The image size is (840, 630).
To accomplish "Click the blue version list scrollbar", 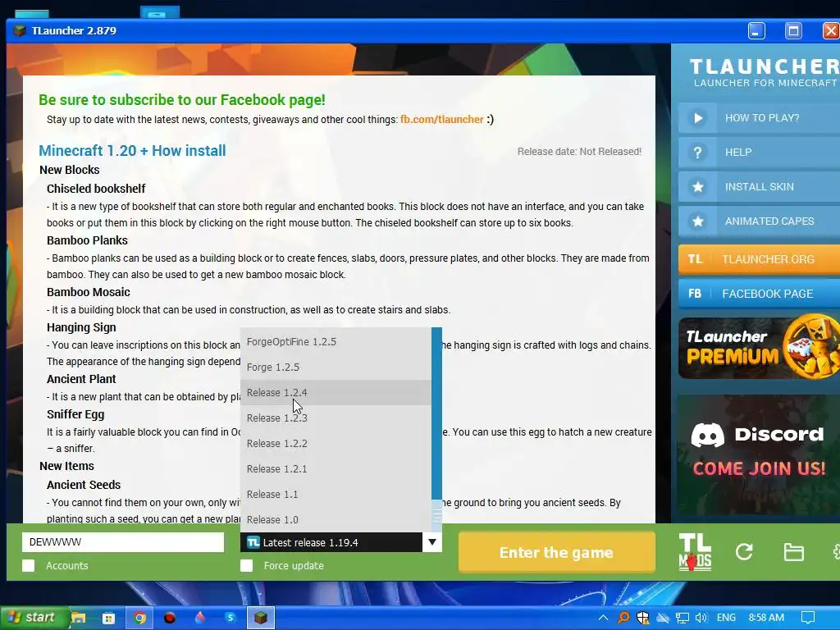I will point(436,413).
